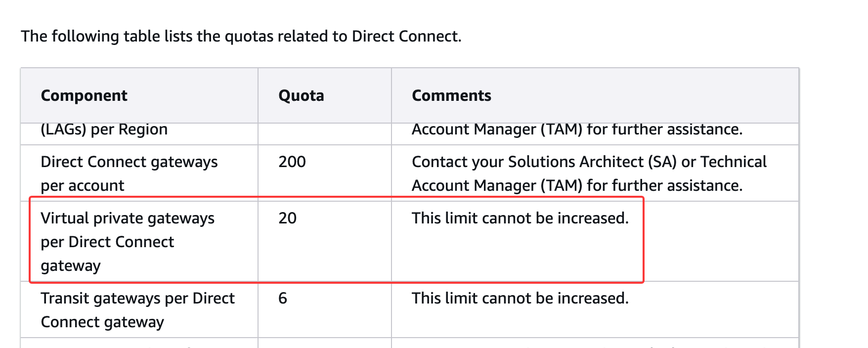Viewport: 868px width, 348px height.
Task: Select the quota value 6
Action: point(283,298)
